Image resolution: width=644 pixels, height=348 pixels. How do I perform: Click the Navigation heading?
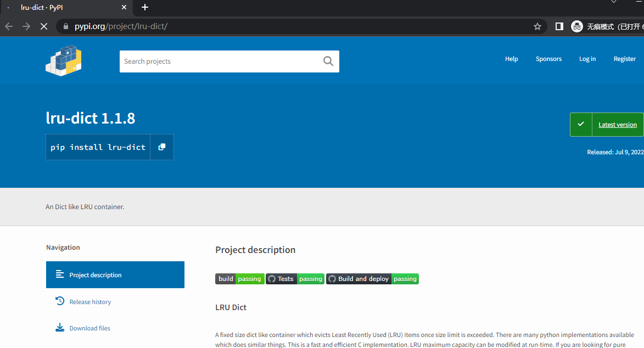tap(63, 248)
